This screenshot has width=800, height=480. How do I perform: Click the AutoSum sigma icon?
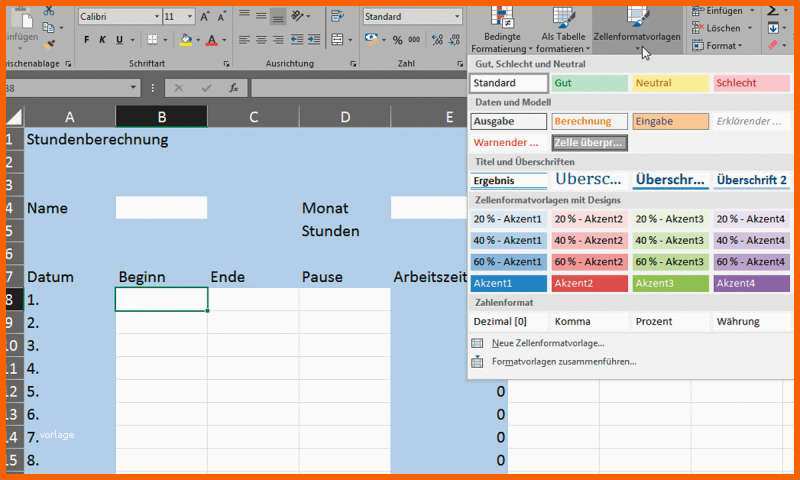(773, 10)
